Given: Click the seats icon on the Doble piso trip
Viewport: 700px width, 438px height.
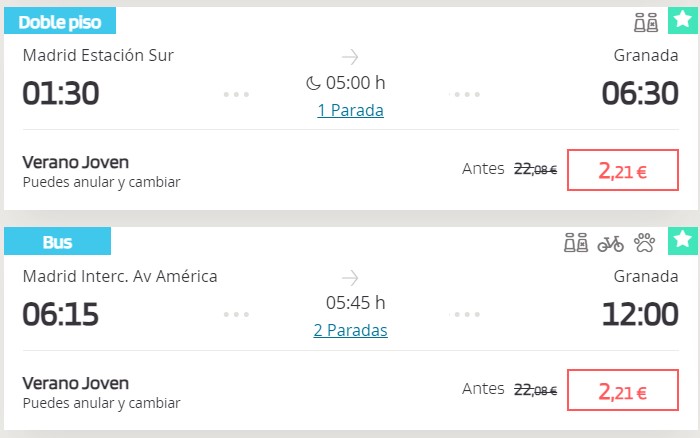Looking at the screenshot, I should click(646, 22).
